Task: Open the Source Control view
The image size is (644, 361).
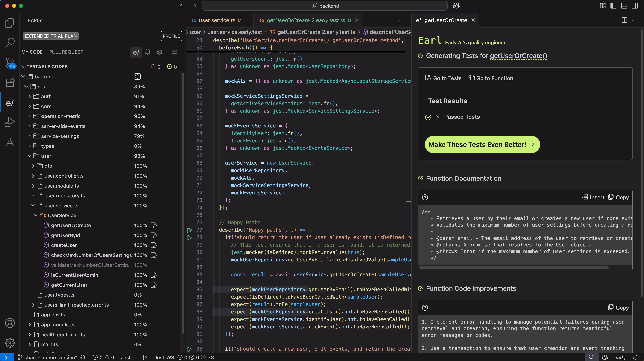Action: point(10,62)
